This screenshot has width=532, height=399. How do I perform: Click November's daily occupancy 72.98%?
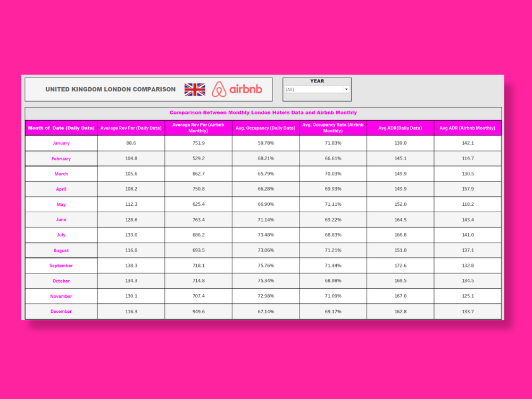(265, 296)
